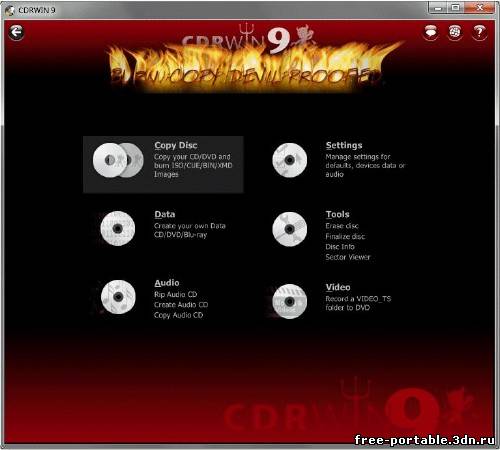This screenshot has width=500, height=450.
Task: Select the Copy Disc double-disc icon
Action: coord(118,160)
